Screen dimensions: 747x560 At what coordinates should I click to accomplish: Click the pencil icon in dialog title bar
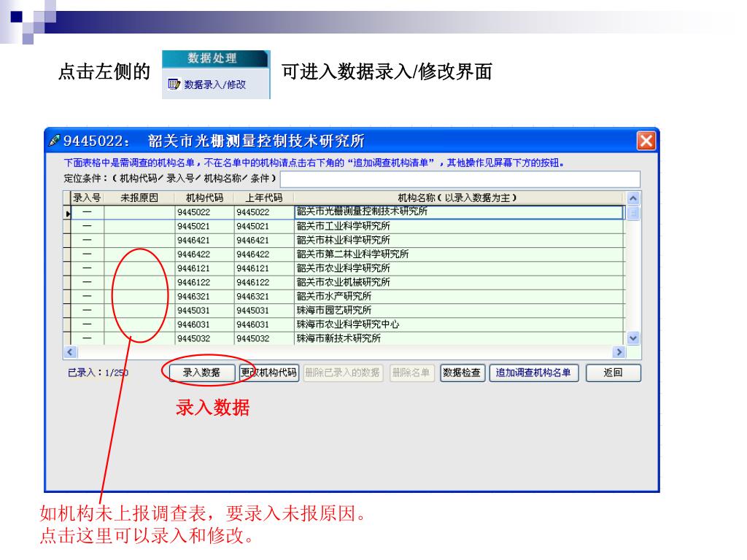coord(54,141)
